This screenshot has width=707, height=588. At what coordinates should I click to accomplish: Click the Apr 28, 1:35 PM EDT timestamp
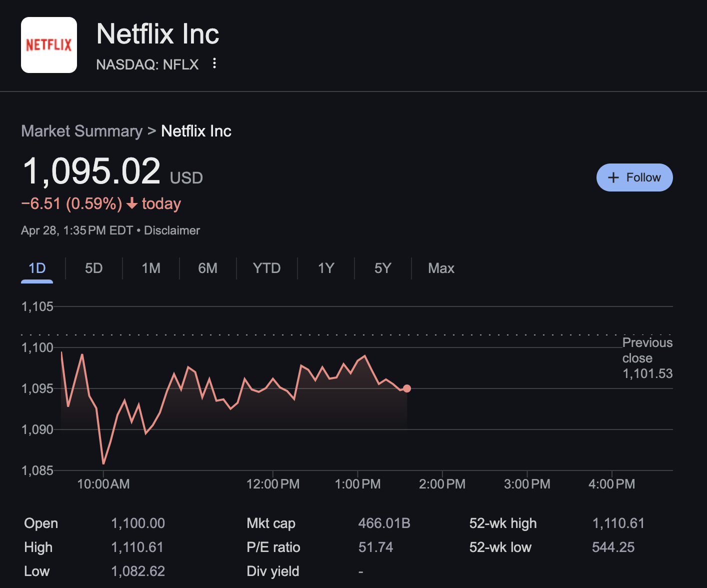click(77, 230)
